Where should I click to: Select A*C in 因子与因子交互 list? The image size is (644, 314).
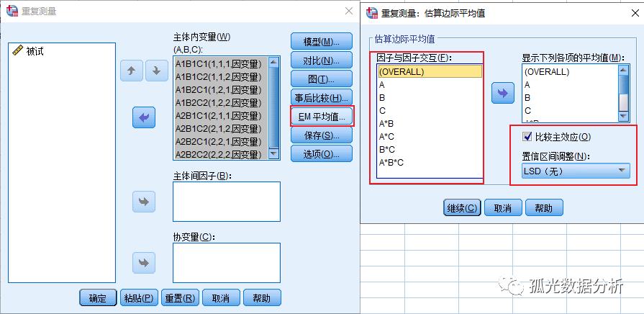pos(430,136)
